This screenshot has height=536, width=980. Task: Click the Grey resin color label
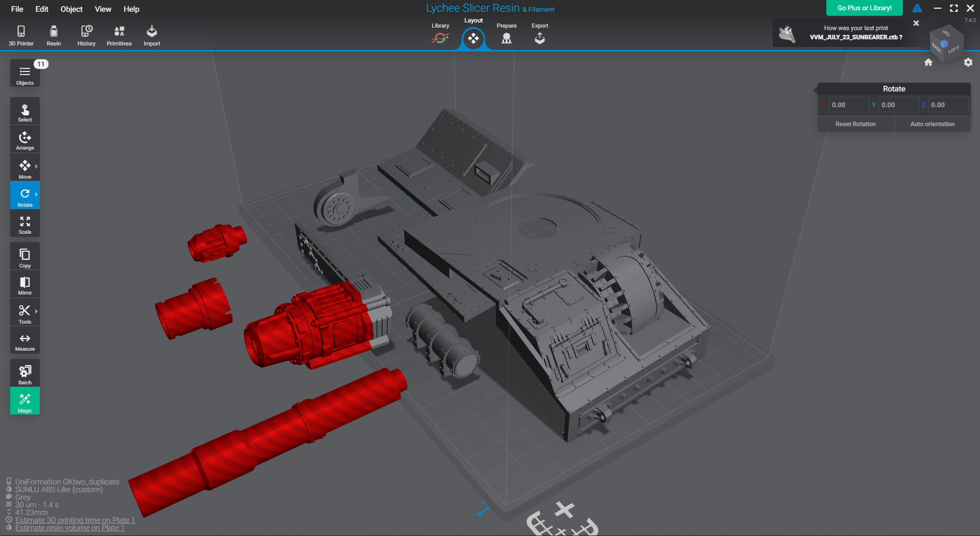click(x=23, y=497)
